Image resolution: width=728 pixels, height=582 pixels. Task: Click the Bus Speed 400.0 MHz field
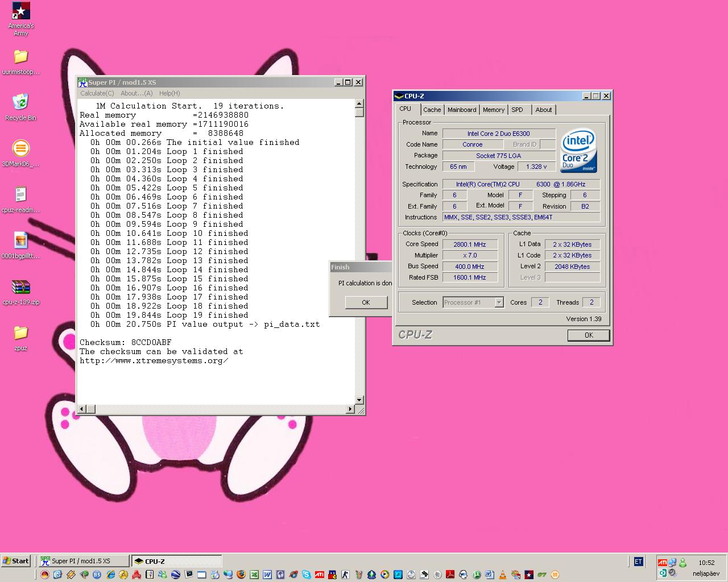click(470, 267)
